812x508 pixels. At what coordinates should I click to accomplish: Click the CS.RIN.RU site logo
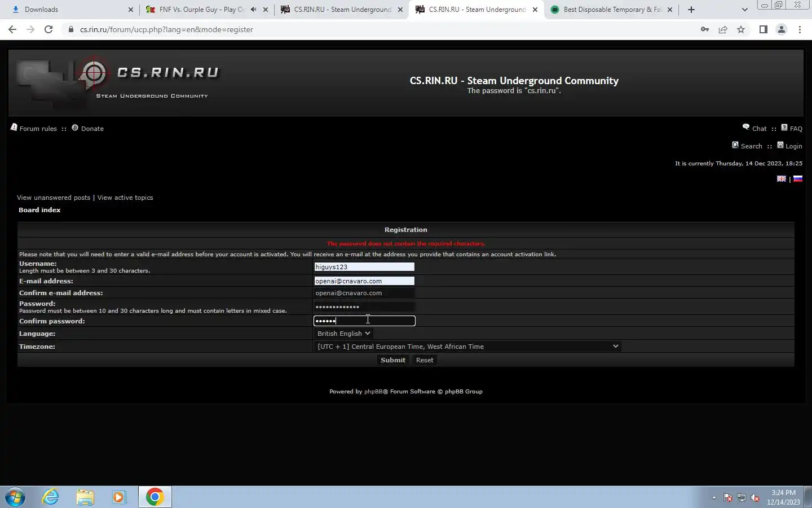pos(118,82)
